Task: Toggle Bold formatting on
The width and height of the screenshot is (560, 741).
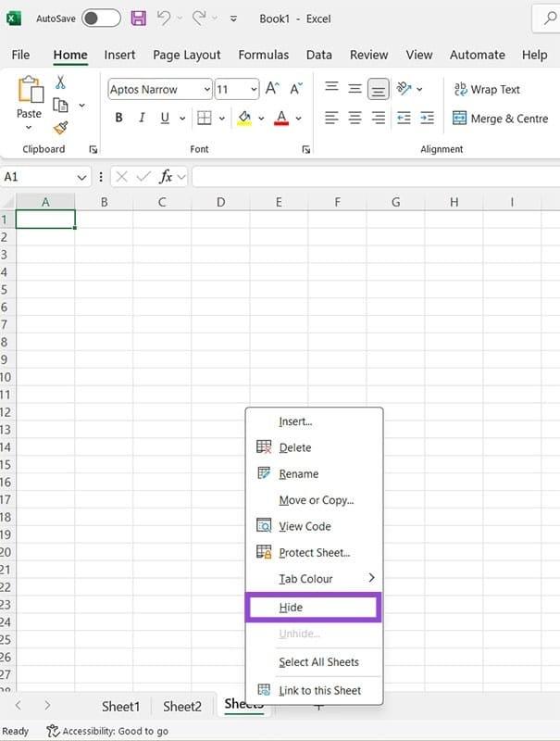Action: pos(118,118)
